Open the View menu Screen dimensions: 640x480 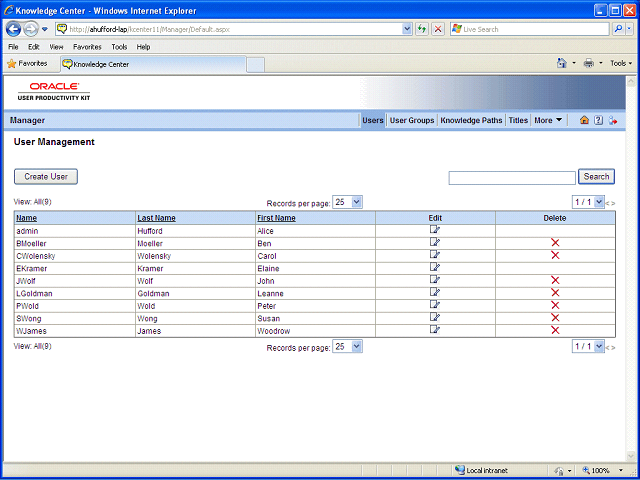coord(56,47)
